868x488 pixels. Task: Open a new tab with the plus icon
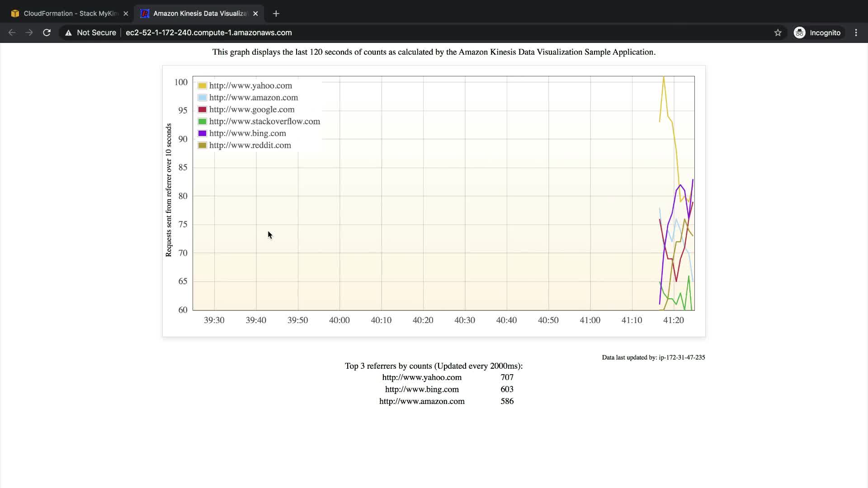tap(276, 14)
